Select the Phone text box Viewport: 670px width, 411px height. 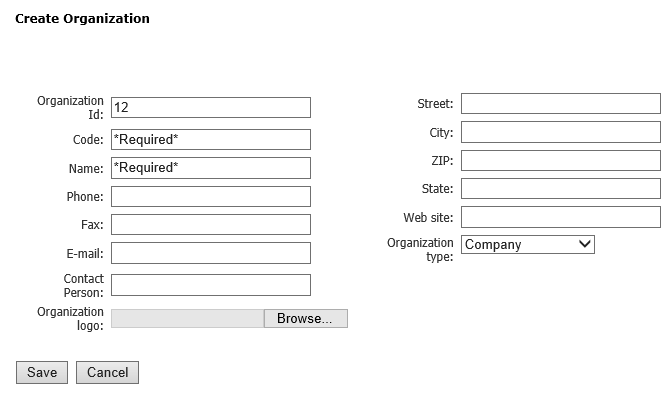[x=210, y=197]
